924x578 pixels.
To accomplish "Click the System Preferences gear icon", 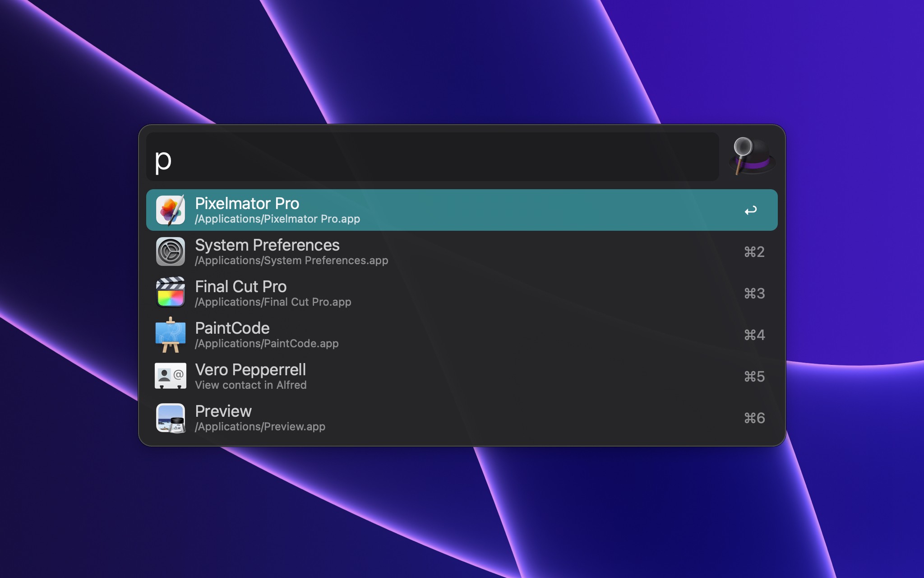I will coord(171,252).
